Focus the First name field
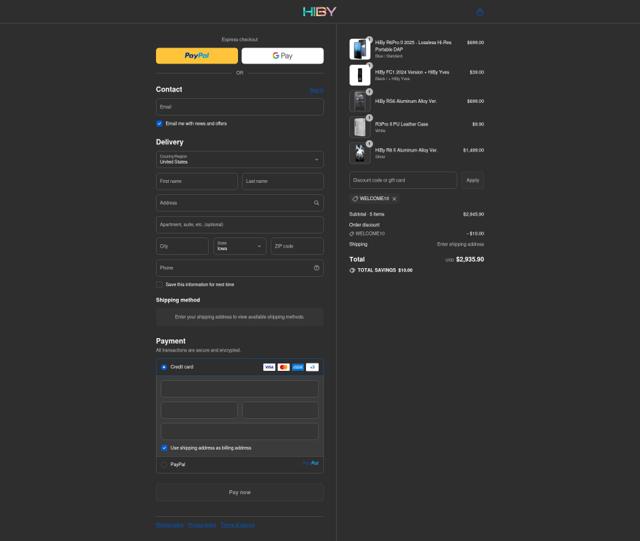The width and height of the screenshot is (640, 541). pos(197,181)
